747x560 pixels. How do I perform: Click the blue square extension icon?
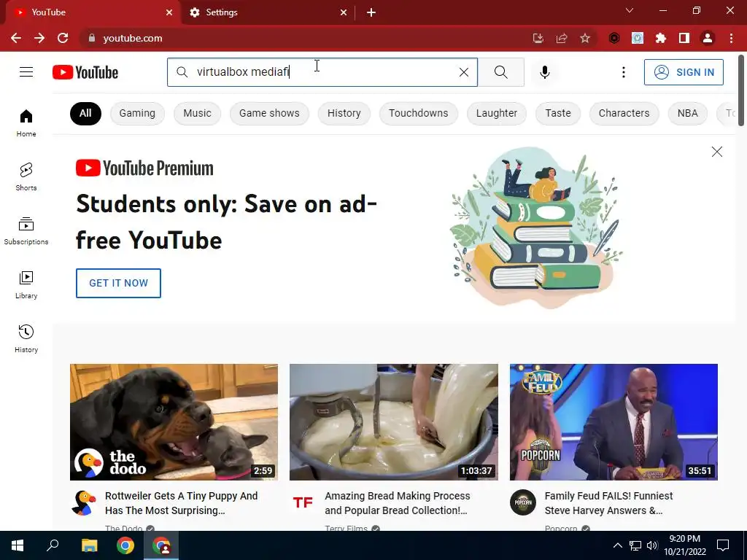click(x=638, y=38)
